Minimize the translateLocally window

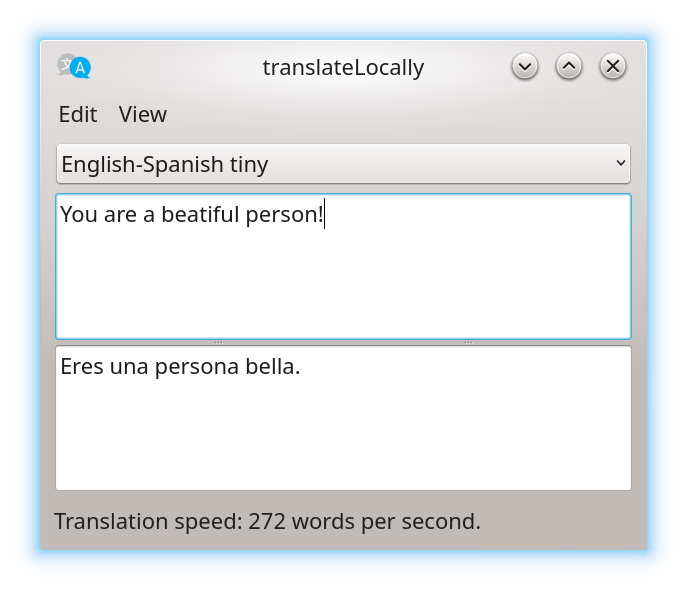click(x=525, y=67)
